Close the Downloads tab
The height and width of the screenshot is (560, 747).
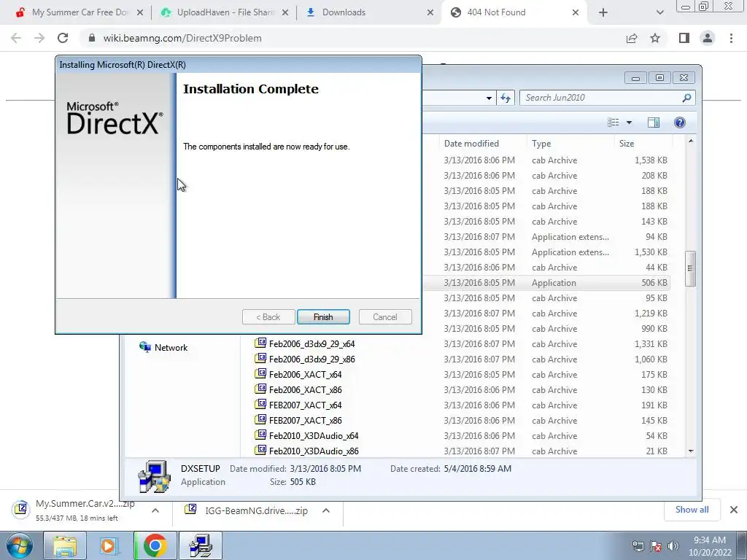[x=430, y=12]
